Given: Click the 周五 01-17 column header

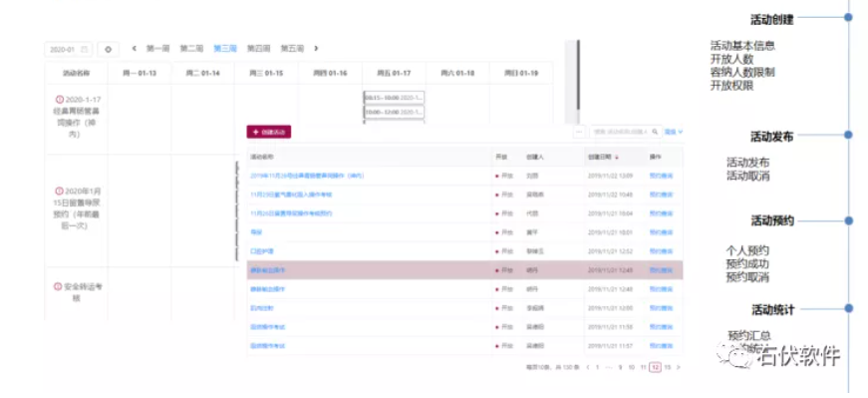Looking at the screenshot, I should coord(394,73).
